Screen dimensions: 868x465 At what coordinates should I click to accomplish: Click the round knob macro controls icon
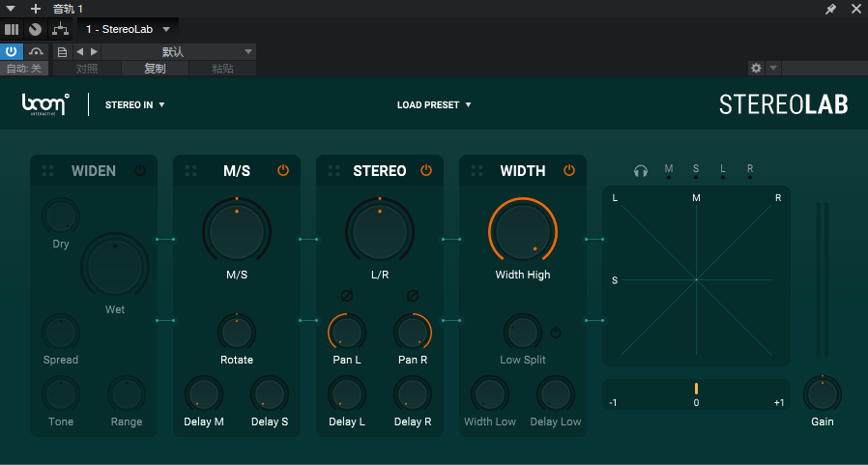[36, 29]
